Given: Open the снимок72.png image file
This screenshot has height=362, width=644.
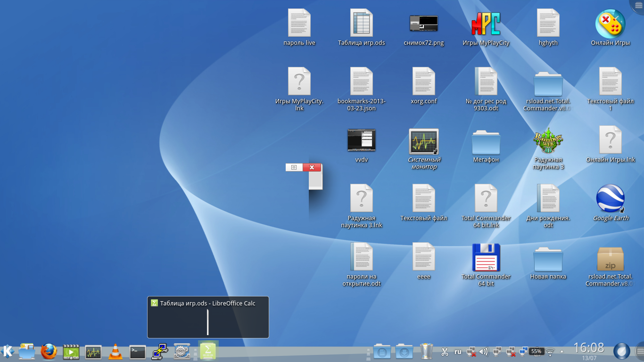Looking at the screenshot, I should click(423, 24).
